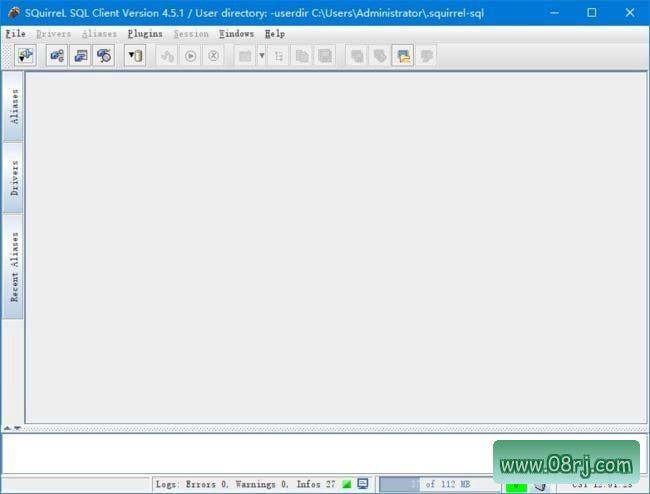Click the disabled copy pages toolbar icon
This screenshot has height=494, width=650.
tap(302, 56)
